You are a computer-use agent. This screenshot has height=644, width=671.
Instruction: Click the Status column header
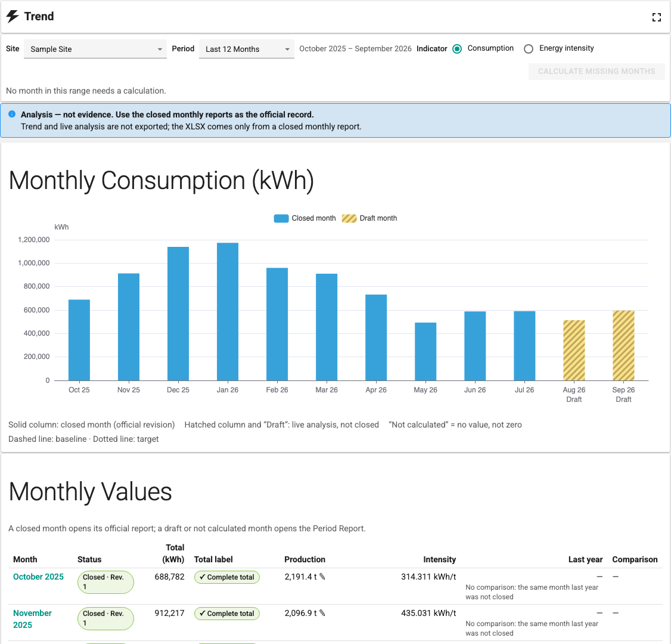(89, 559)
